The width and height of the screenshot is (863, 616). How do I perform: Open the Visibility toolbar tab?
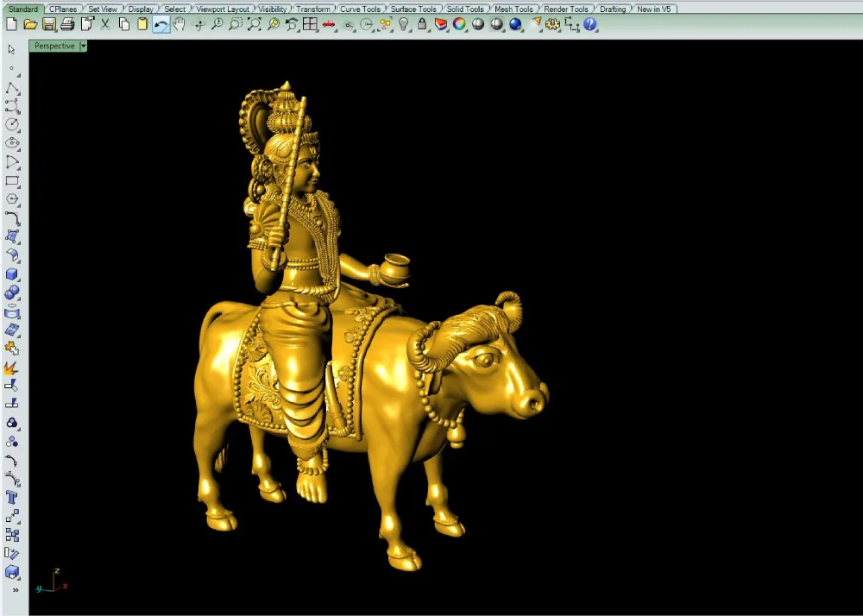[x=273, y=9]
